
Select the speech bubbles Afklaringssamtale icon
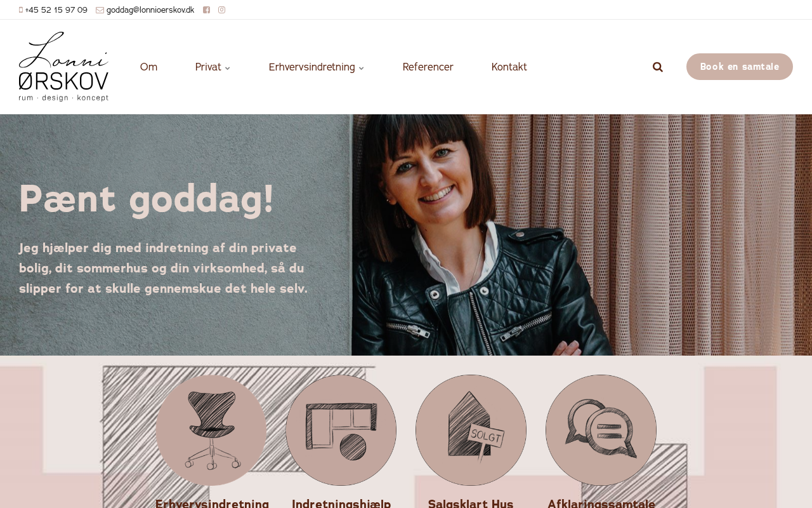pos(601,430)
